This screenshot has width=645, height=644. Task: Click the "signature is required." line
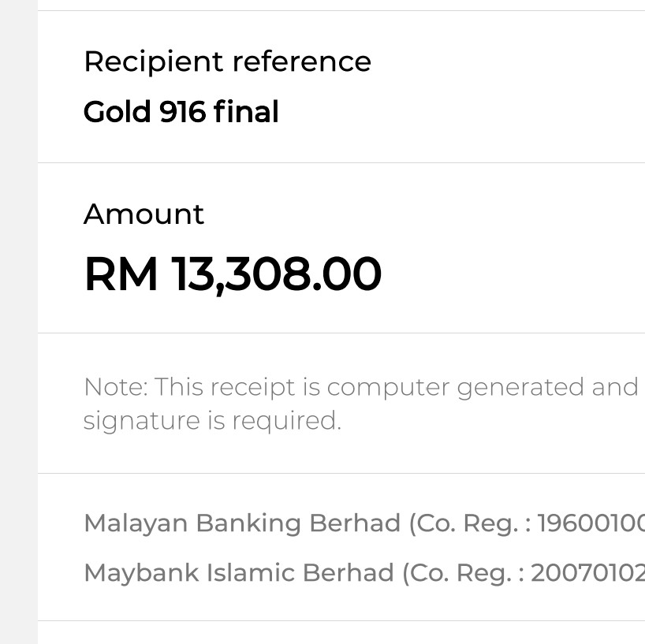tap(212, 420)
